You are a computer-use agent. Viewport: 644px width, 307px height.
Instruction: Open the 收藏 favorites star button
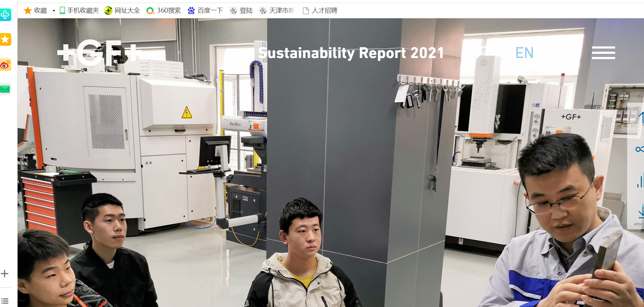[x=35, y=11]
